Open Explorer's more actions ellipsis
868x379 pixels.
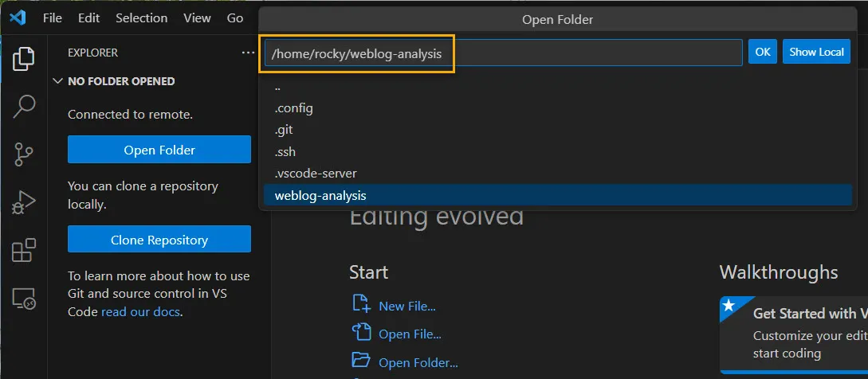(248, 53)
